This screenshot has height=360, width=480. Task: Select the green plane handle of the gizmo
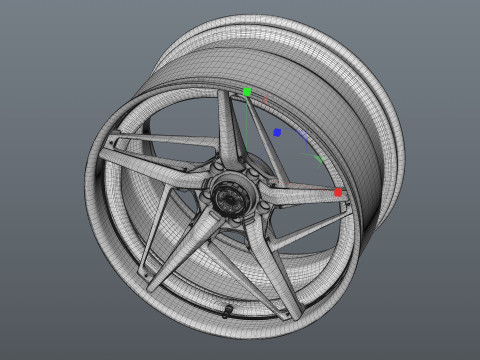(x=320, y=160)
